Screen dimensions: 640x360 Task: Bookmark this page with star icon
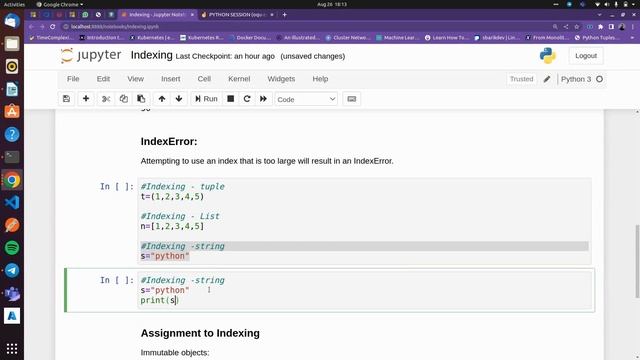tap(576, 27)
